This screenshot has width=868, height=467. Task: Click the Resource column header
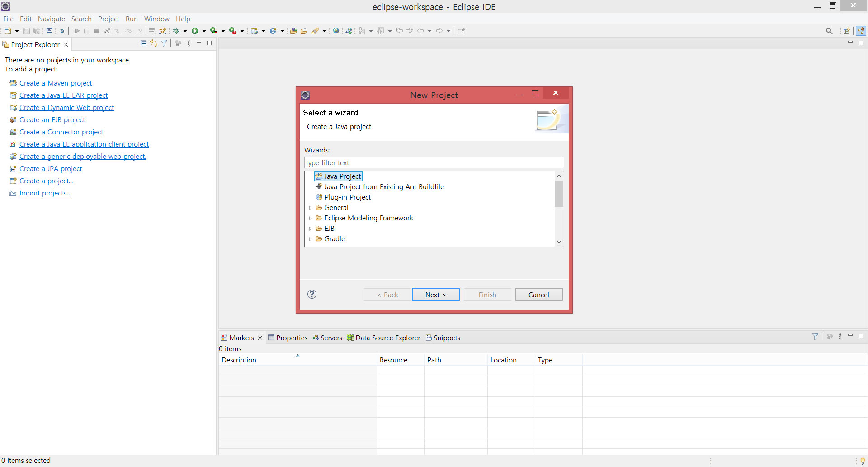click(401, 360)
